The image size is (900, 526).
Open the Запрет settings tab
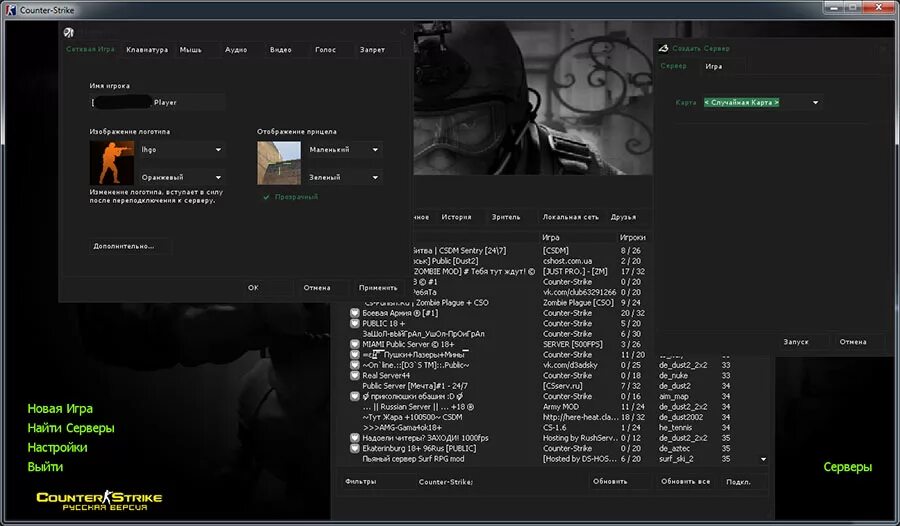(372, 50)
